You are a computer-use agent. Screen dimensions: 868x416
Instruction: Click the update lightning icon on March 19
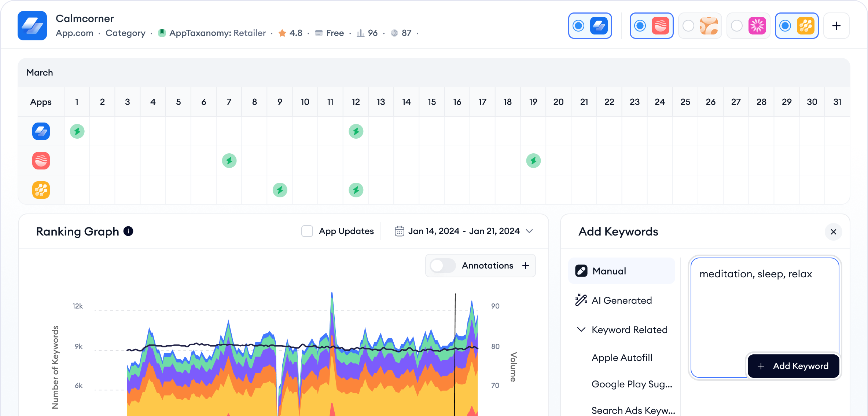click(533, 160)
